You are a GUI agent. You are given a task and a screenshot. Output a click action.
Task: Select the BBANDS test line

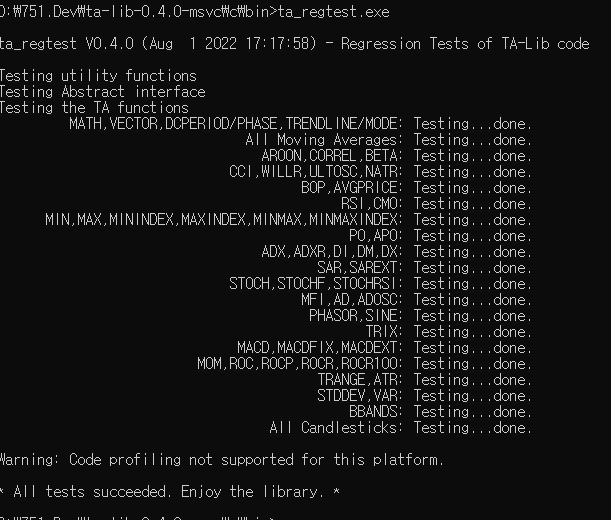pos(440,412)
